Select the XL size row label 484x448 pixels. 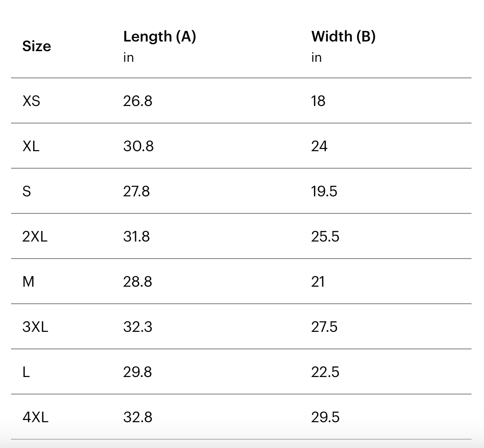[31, 146]
